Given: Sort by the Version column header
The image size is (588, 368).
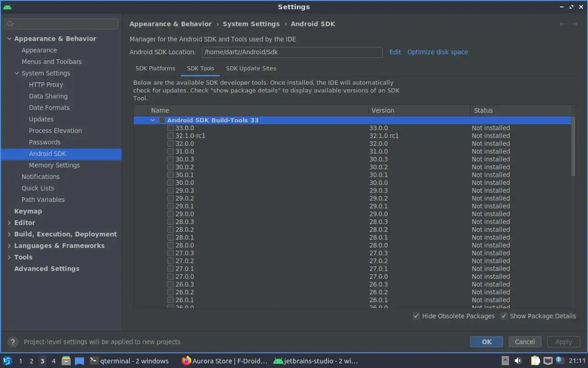Looking at the screenshot, I should [x=419, y=110].
